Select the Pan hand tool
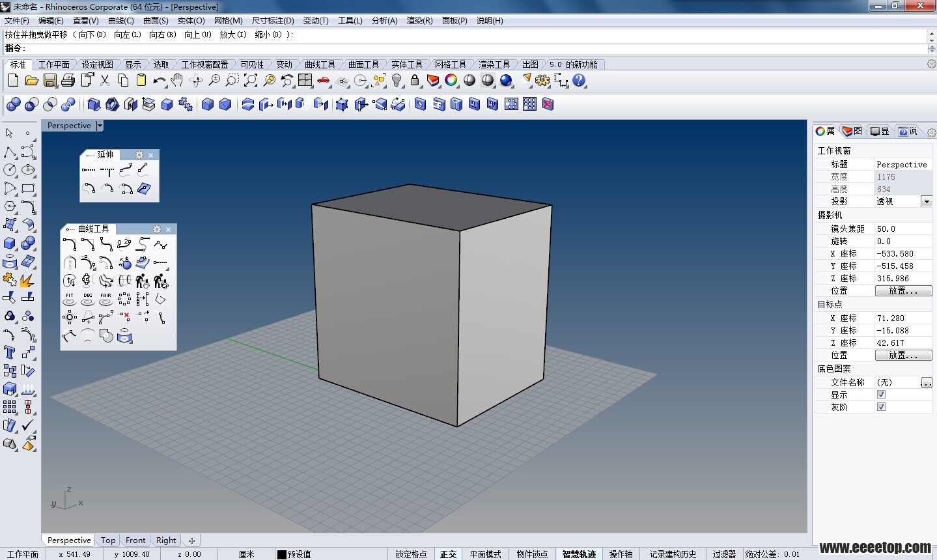Screen dimensions: 937x560 pyautogui.click(x=177, y=81)
